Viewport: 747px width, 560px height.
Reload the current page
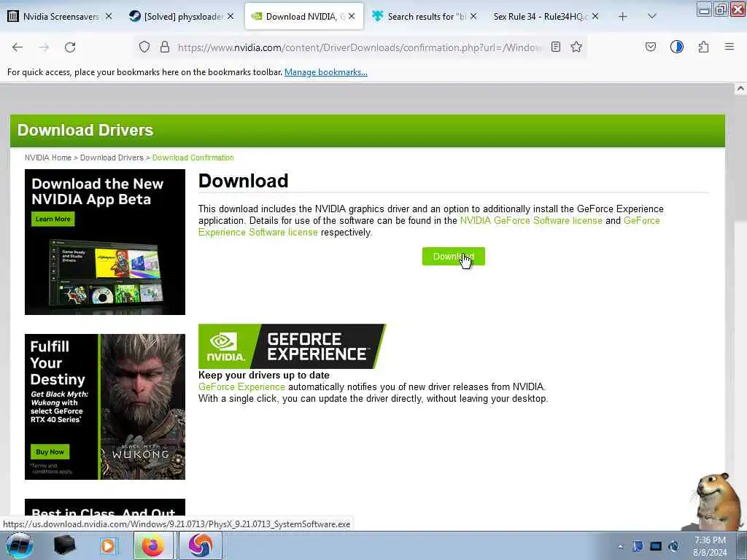(x=70, y=47)
